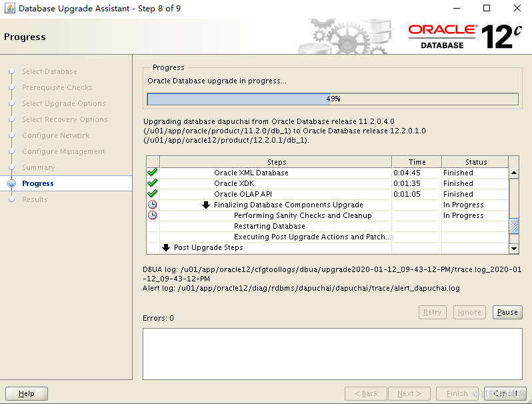Click the Errors: 0 label
The width and height of the screenshot is (532, 404).
click(158, 318)
